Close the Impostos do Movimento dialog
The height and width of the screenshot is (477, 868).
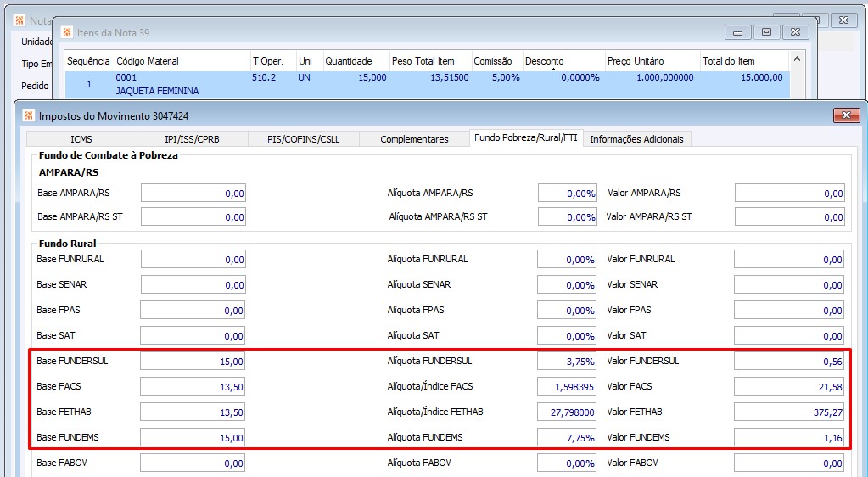pos(847,115)
